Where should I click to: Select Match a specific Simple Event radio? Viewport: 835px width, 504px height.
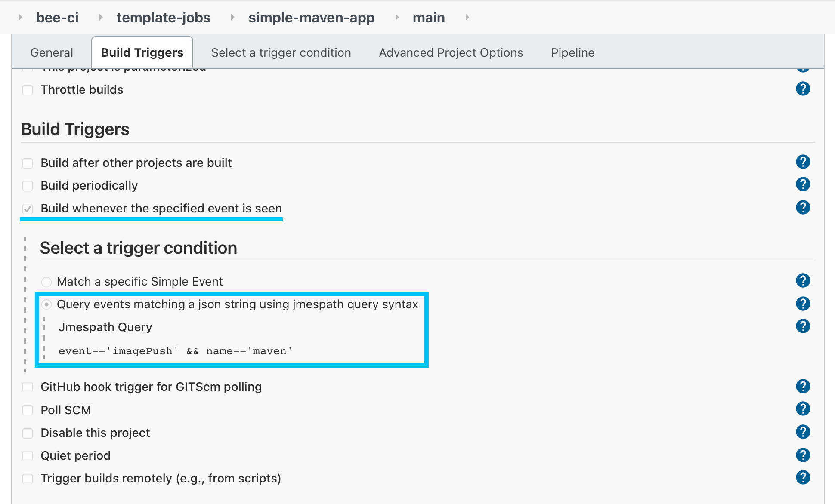(46, 282)
